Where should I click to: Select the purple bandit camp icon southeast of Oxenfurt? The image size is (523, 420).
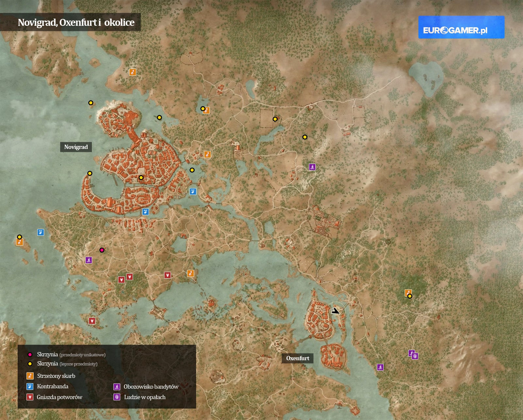pos(380,367)
